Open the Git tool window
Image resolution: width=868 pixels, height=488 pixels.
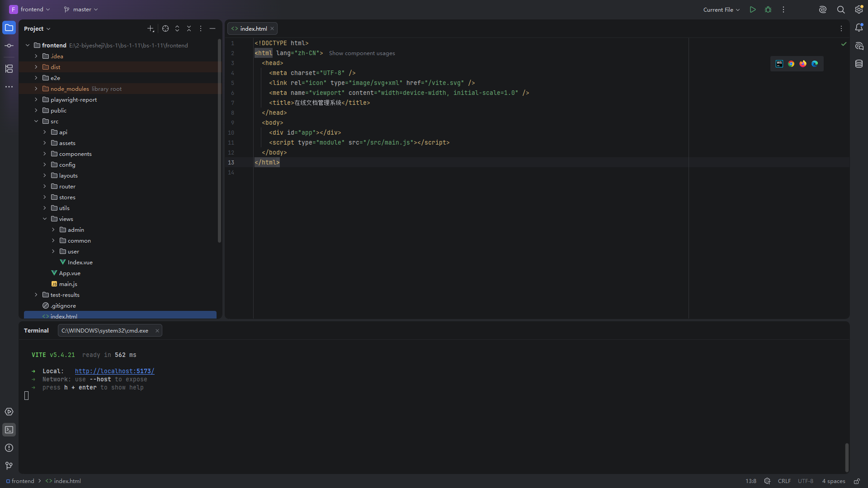click(9, 466)
